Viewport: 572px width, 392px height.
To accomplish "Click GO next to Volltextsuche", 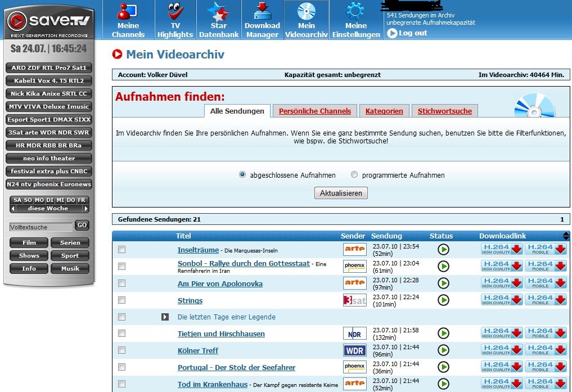I will [82, 226].
